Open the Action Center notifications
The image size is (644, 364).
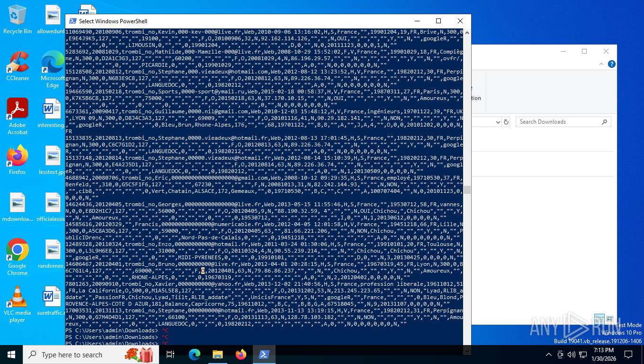pos(628,355)
